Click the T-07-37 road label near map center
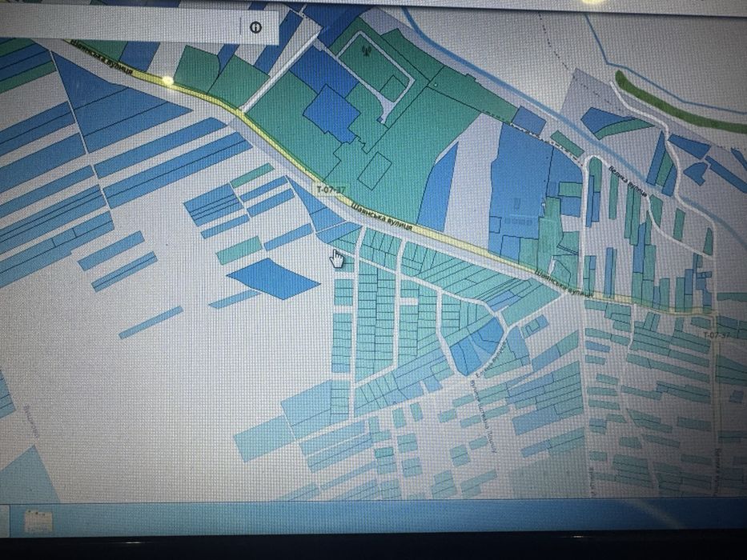 click(331, 190)
